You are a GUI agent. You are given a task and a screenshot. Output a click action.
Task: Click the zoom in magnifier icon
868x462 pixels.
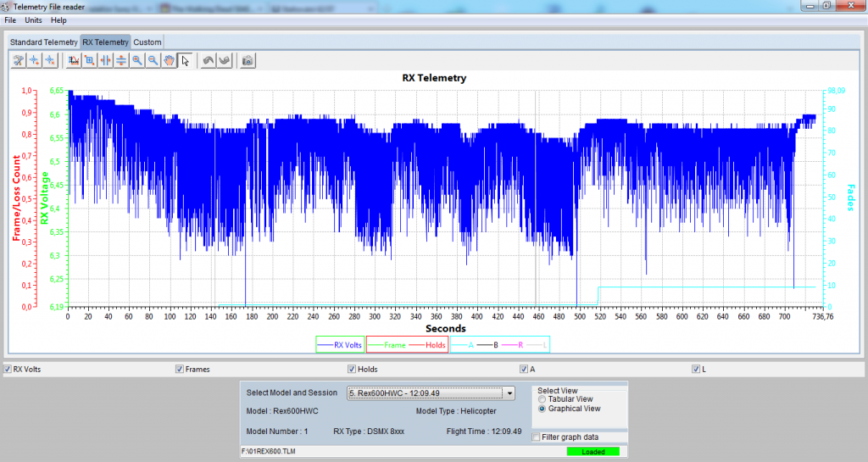coord(137,60)
